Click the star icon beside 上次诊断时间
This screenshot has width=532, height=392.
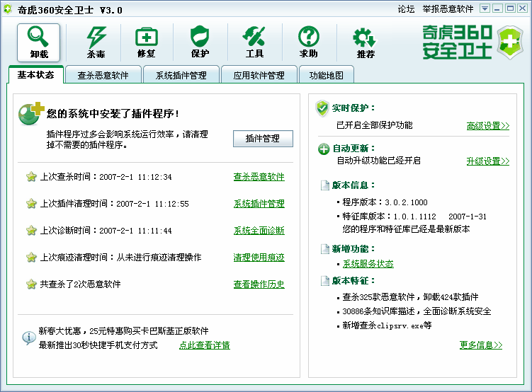tap(31, 231)
